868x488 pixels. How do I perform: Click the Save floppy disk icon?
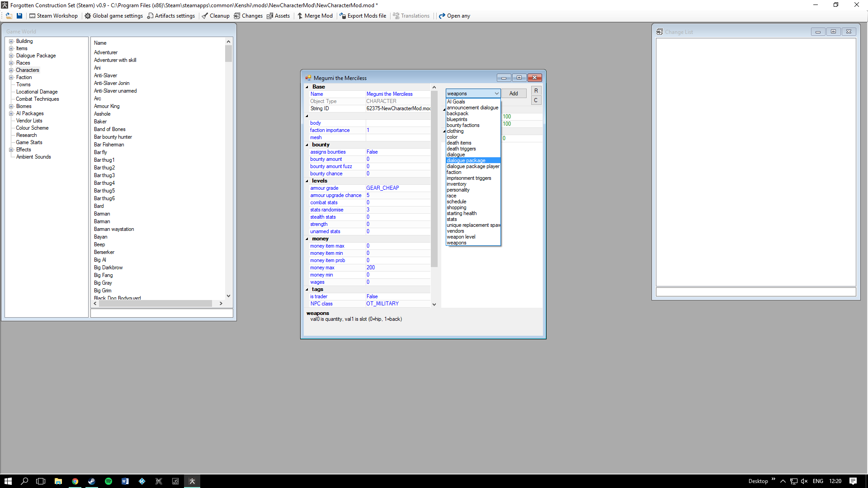click(x=19, y=16)
